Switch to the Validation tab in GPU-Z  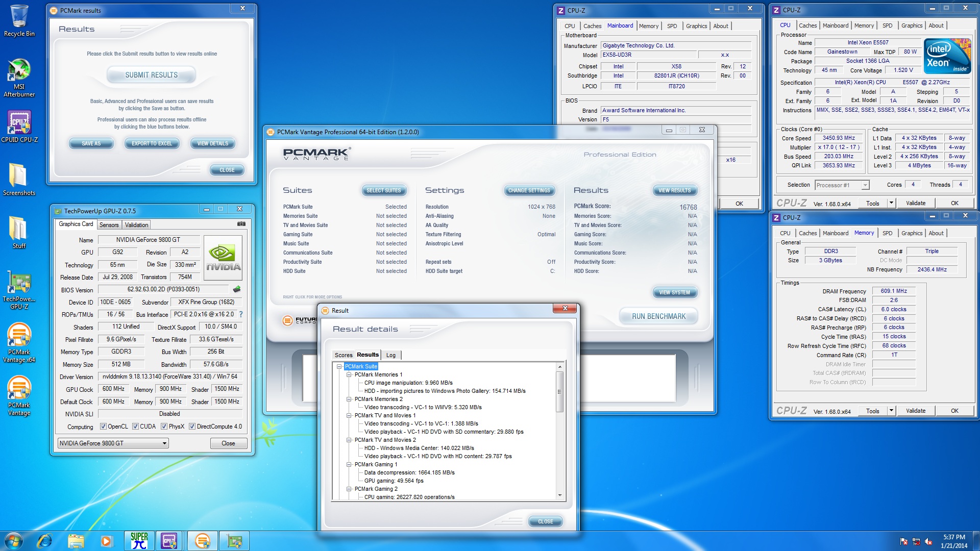pos(136,225)
